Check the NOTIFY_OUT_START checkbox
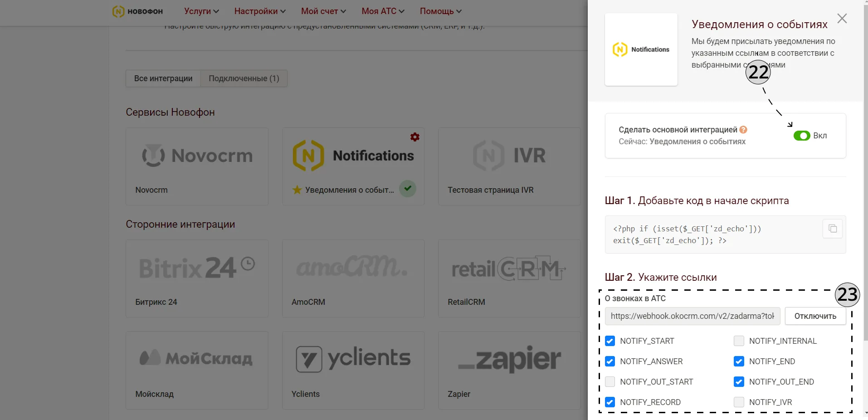 (610, 382)
